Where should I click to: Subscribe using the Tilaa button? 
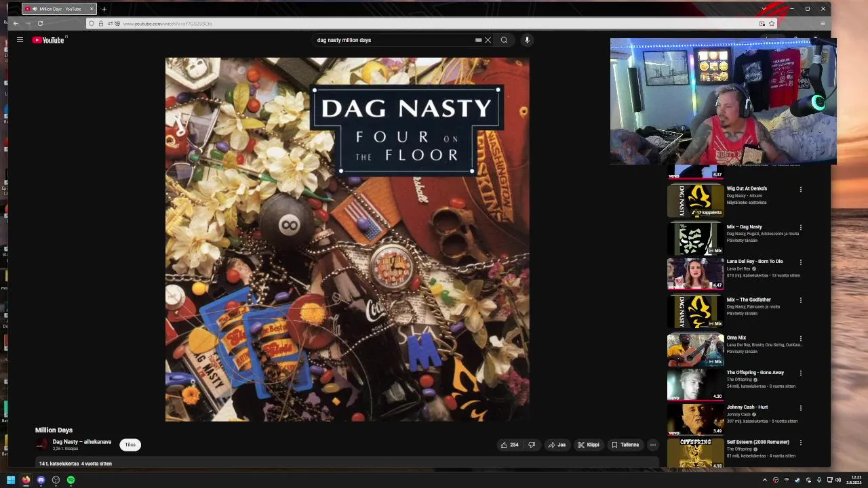(x=130, y=445)
